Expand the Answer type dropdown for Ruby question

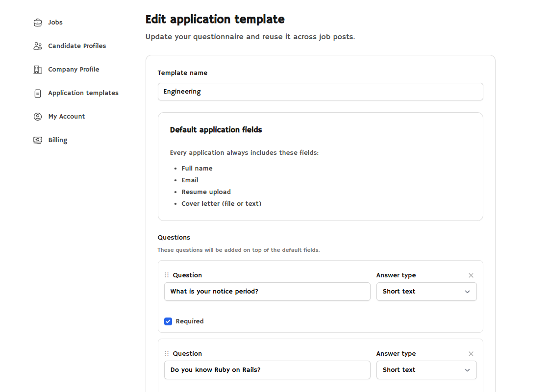coord(426,370)
